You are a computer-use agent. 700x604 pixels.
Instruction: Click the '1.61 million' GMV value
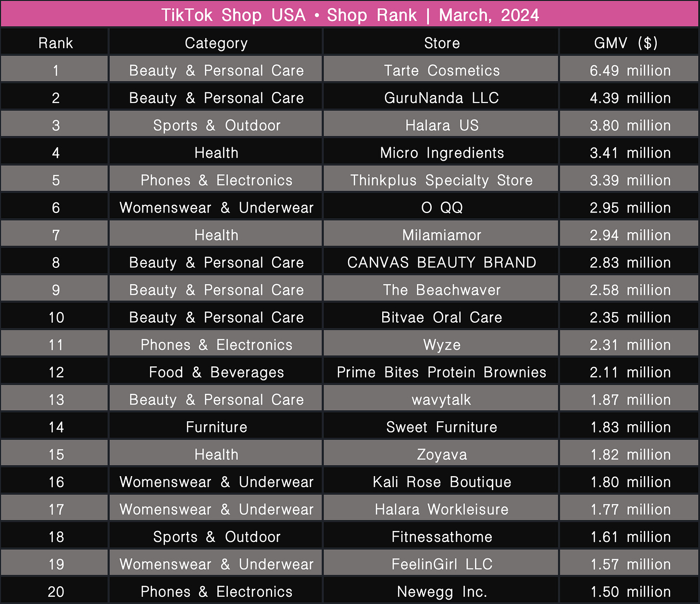[630, 536]
